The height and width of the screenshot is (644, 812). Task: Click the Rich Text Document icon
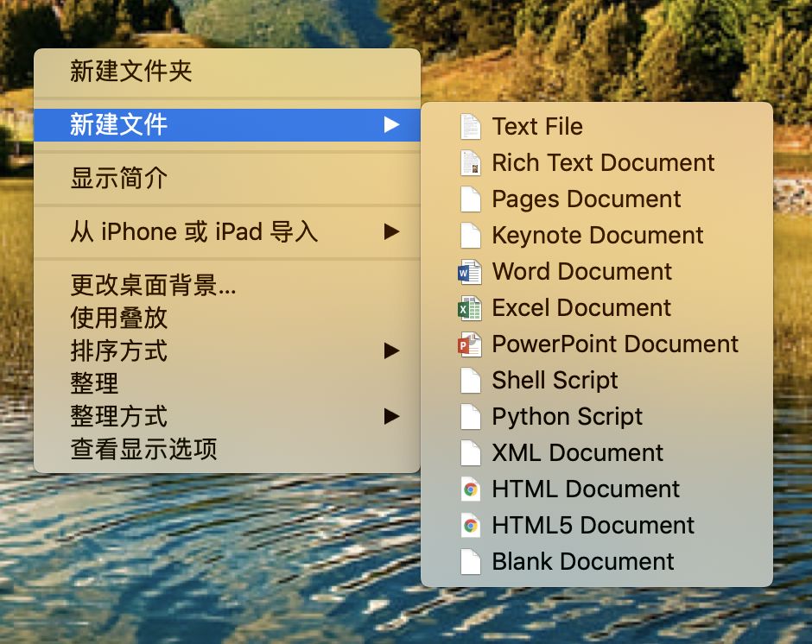(470, 162)
